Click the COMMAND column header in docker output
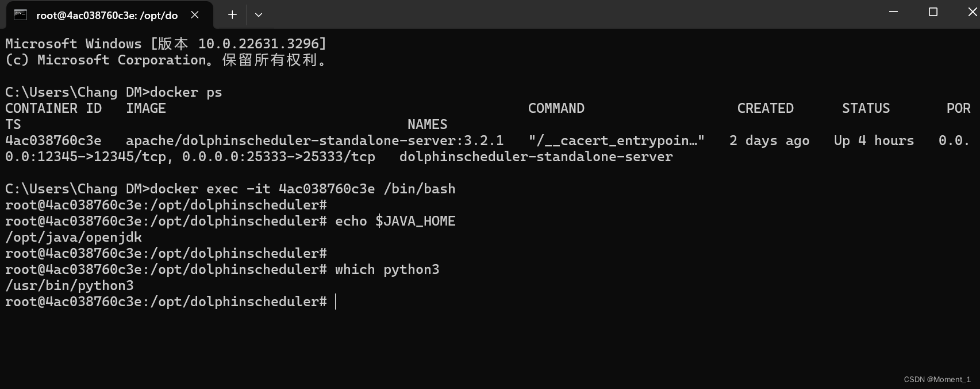Viewport: 980px width, 389px height. pyautogui.click(x=555, y=108)
